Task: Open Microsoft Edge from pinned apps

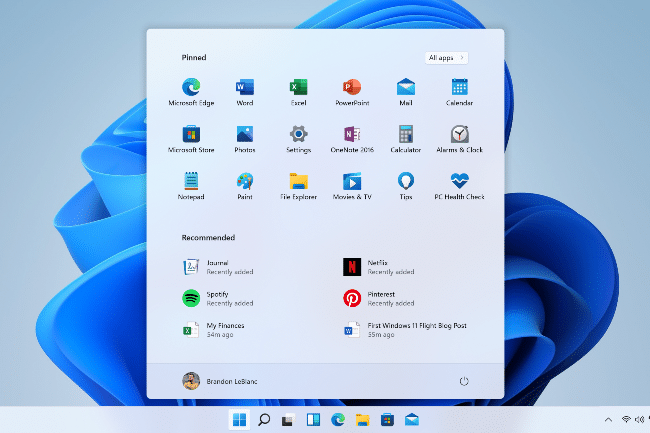Action: click(191, 87)
